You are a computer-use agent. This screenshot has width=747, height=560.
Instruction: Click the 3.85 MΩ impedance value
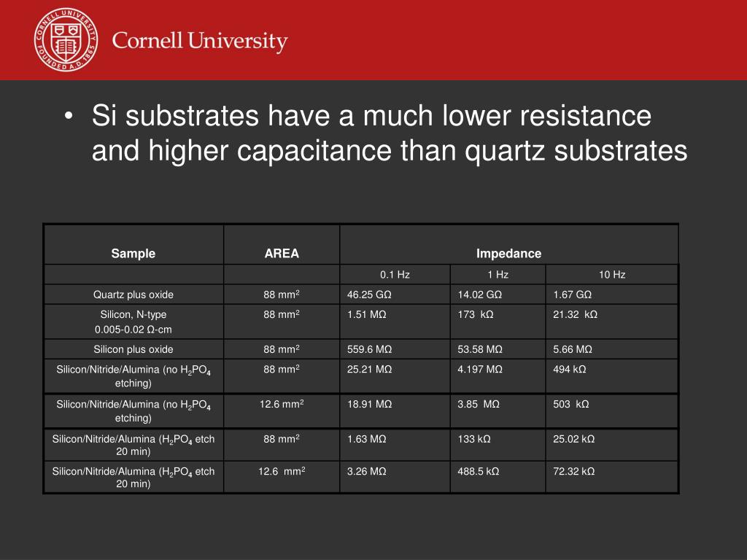pyautogui.click(x=479, y=404)
